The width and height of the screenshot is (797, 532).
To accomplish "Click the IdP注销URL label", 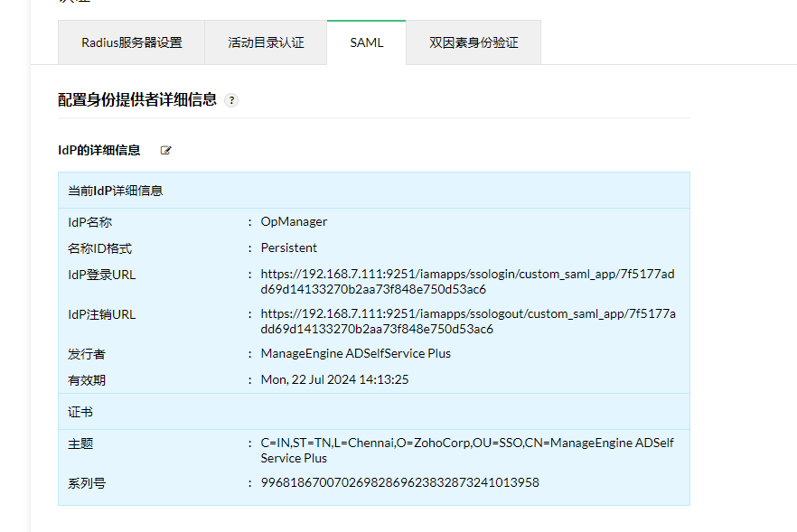I will [101, 314].
